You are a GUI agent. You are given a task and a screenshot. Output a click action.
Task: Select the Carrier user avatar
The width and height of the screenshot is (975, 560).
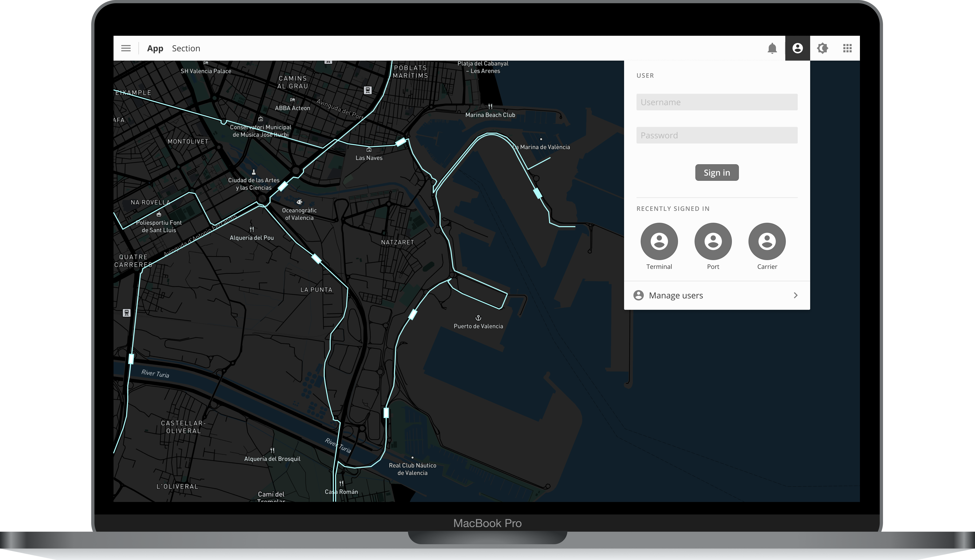766,241
